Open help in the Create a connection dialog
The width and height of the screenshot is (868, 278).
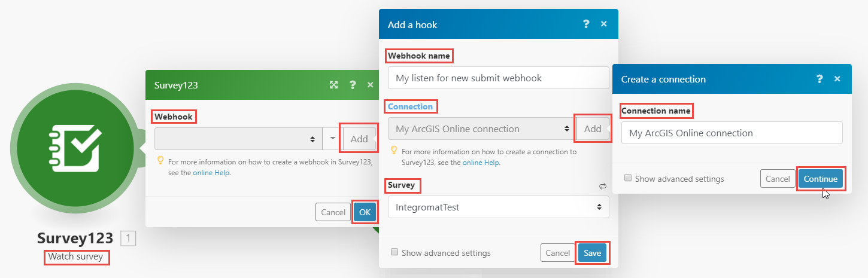tap(820, 79)
